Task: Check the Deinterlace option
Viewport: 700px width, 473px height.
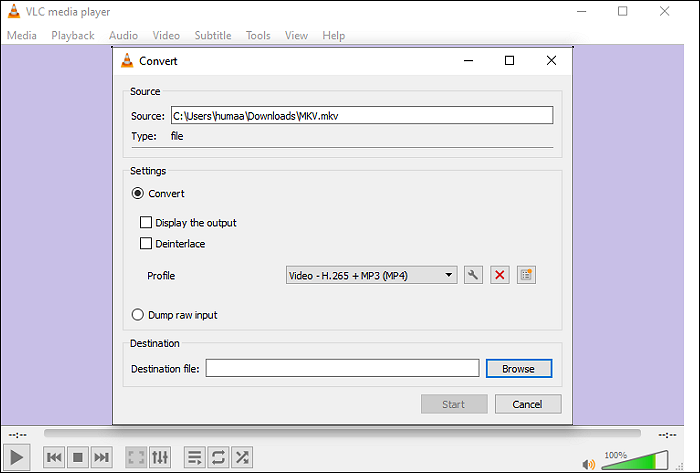Action: [146, 243]
